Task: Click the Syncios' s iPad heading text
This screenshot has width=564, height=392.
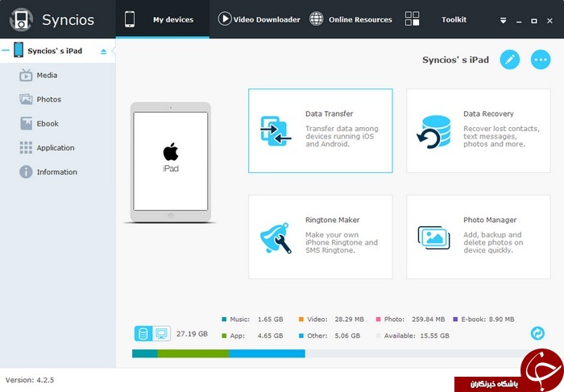Action: [455, 60]
